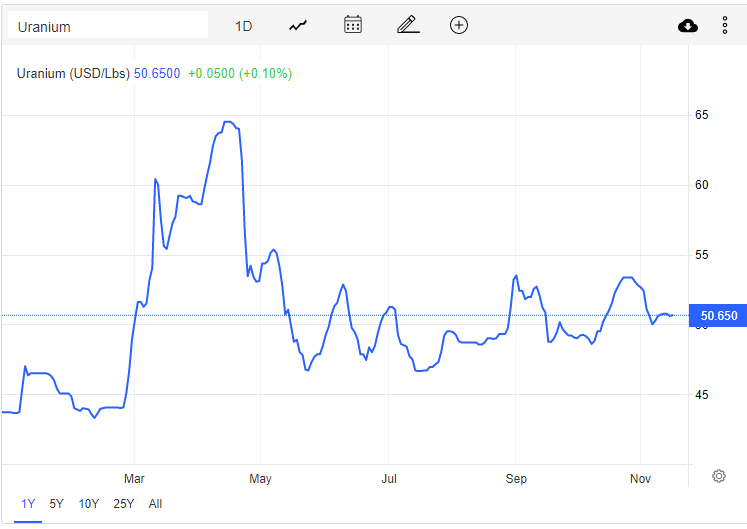Click the Uranium search input field

pyautogui.click(x=108, y=26)
